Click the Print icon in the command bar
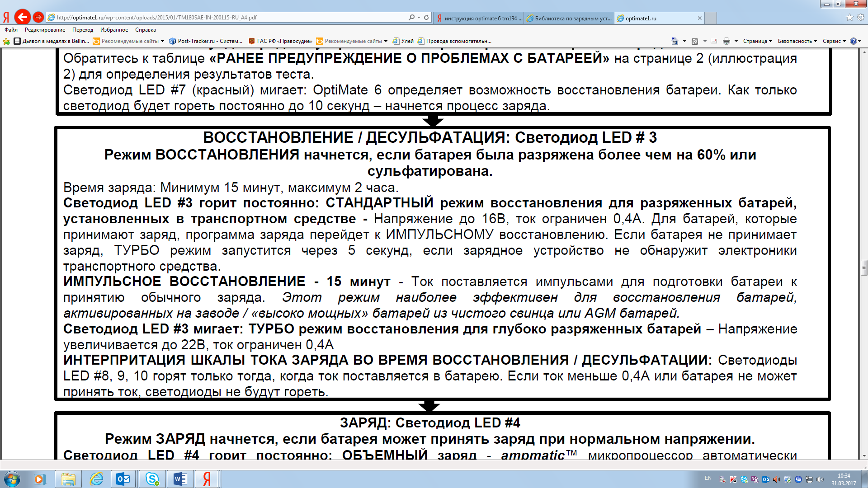868x488 pixels. (726, 41)
